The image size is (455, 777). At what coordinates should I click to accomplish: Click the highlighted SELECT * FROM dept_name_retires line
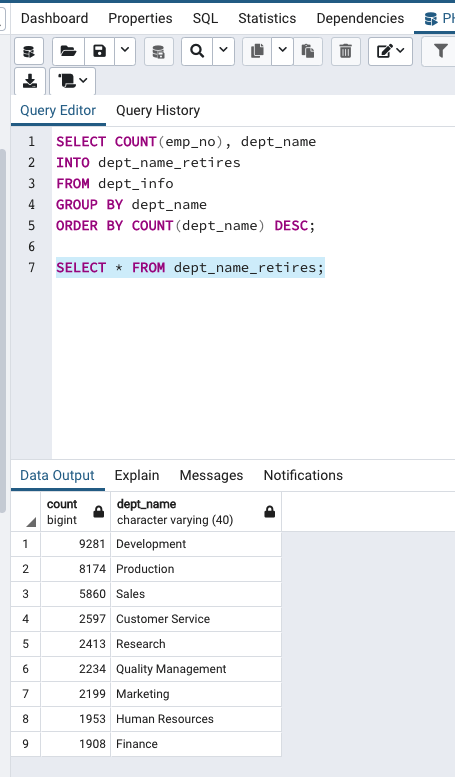pyautogui.click(x=190, y=268)
